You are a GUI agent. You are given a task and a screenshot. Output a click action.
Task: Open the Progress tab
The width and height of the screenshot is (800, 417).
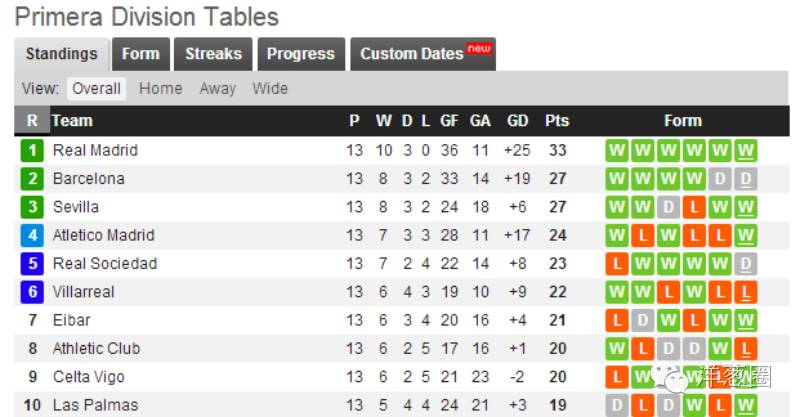[x=301, y=54]
